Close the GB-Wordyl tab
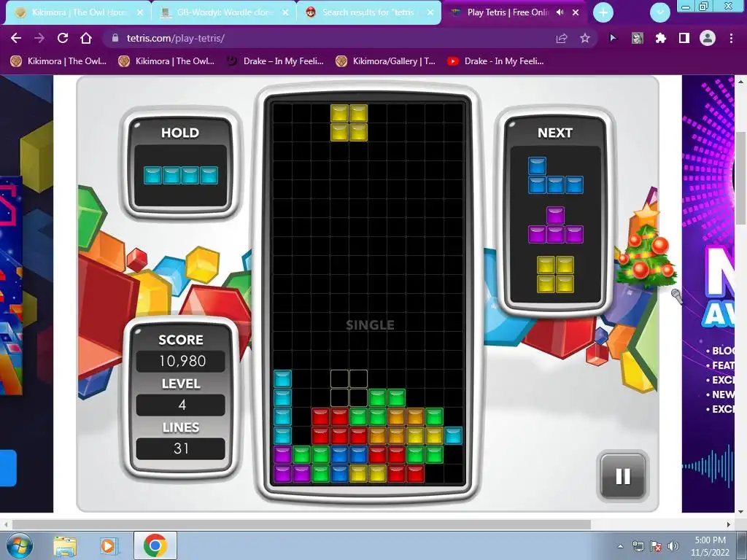Image resolution: width=747 pixels, height=560 pixels. (285, 13)
